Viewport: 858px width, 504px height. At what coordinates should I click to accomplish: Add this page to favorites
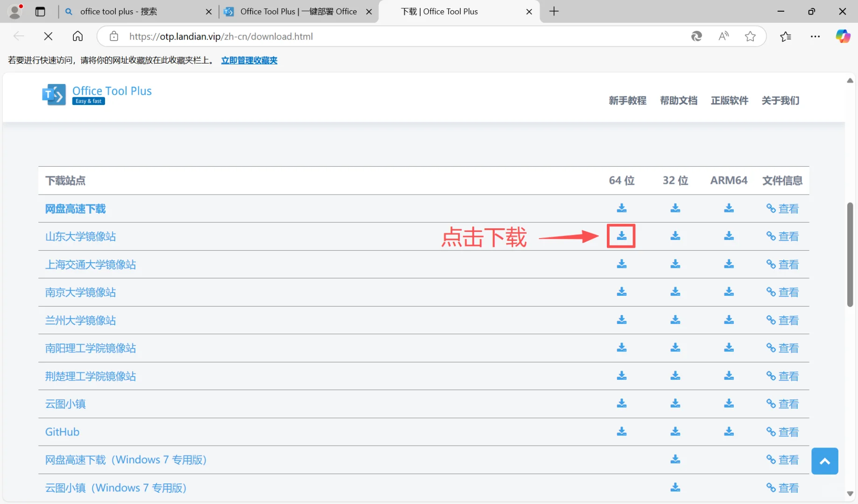point(750,36)
